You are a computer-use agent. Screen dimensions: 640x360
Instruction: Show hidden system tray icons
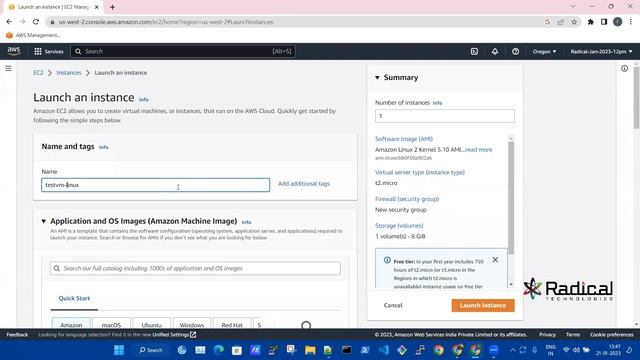click(513, 350)
